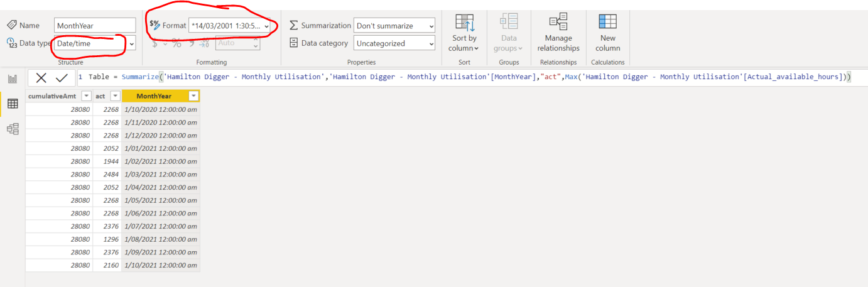Click the column Name input field
Viewport: 868px width, 287px height.
click(x=95, y=25)
